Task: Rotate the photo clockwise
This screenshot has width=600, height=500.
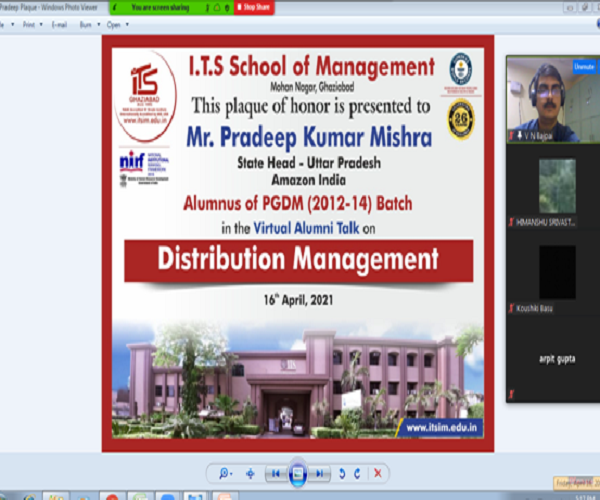Action: [x=357, y=474]
